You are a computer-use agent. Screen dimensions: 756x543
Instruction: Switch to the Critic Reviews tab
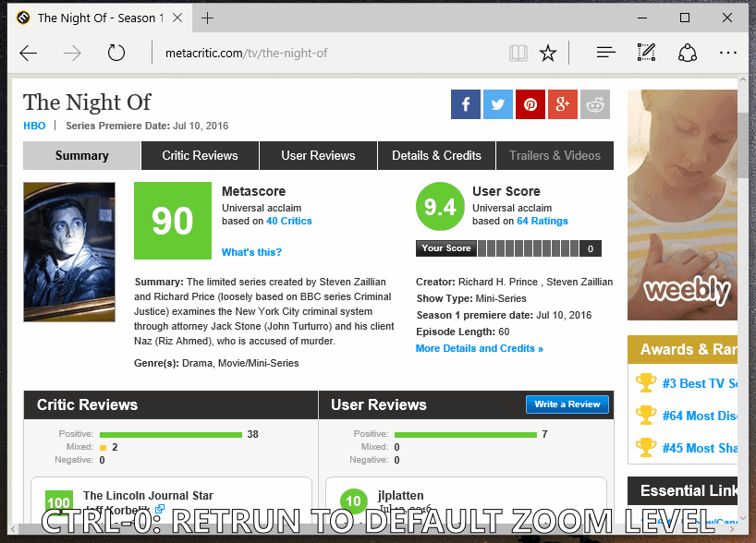(x=200, y=155)
